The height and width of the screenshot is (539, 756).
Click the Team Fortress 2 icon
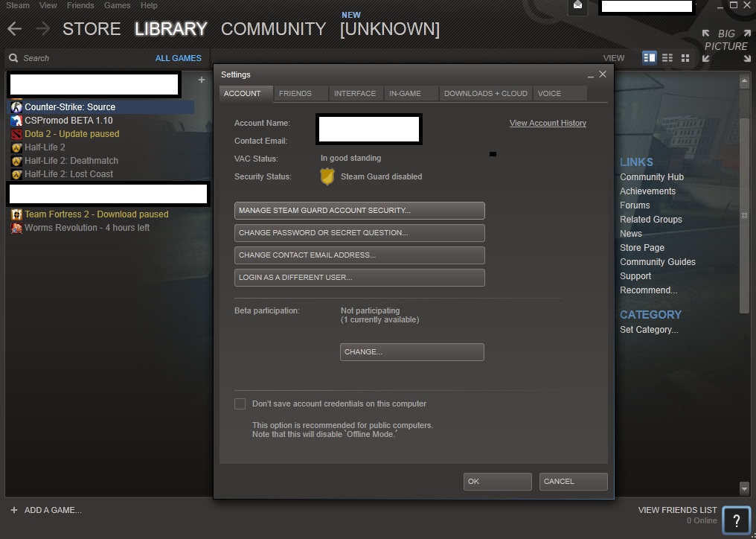(x=16, y=214)
